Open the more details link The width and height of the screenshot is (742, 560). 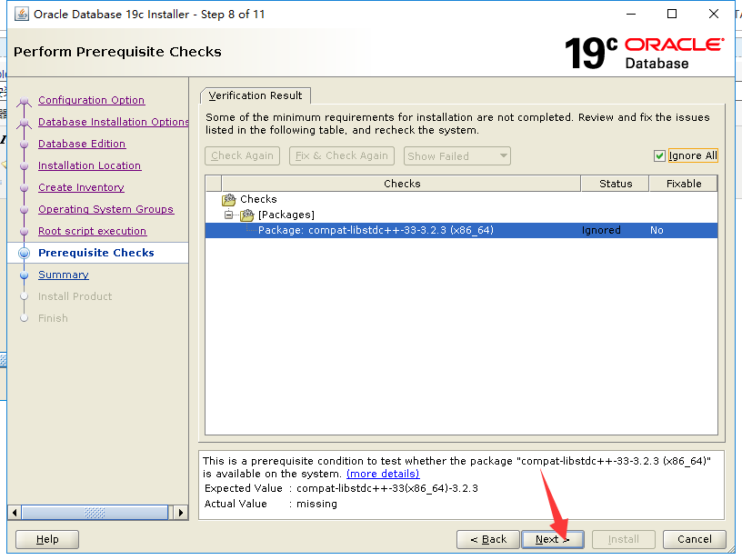pos(383,474)
